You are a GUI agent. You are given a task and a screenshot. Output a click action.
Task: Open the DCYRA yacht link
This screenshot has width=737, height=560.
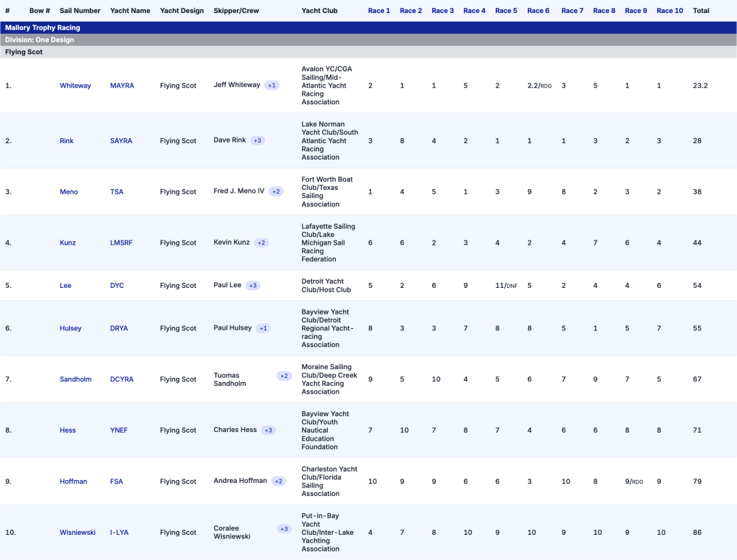[122, 379]
